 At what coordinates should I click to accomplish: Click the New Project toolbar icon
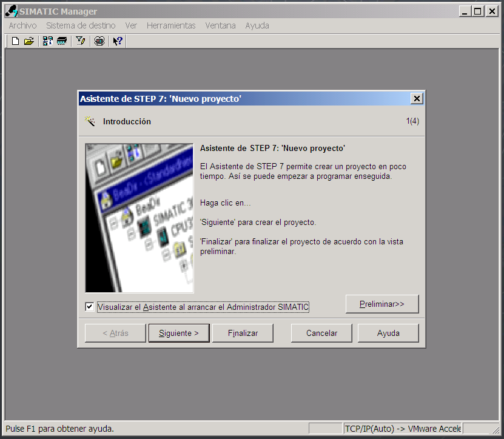(x=15, y=41)
